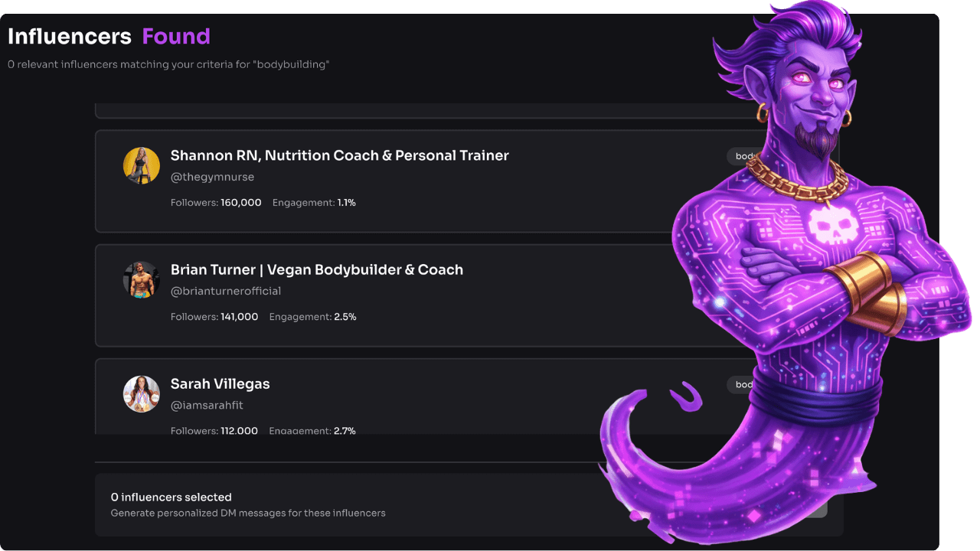Image resolution: width=980 pixels, height=551 pixels.
Task: Click Shannon's 160,000 followers count
Action: click(x=241, y=203)
